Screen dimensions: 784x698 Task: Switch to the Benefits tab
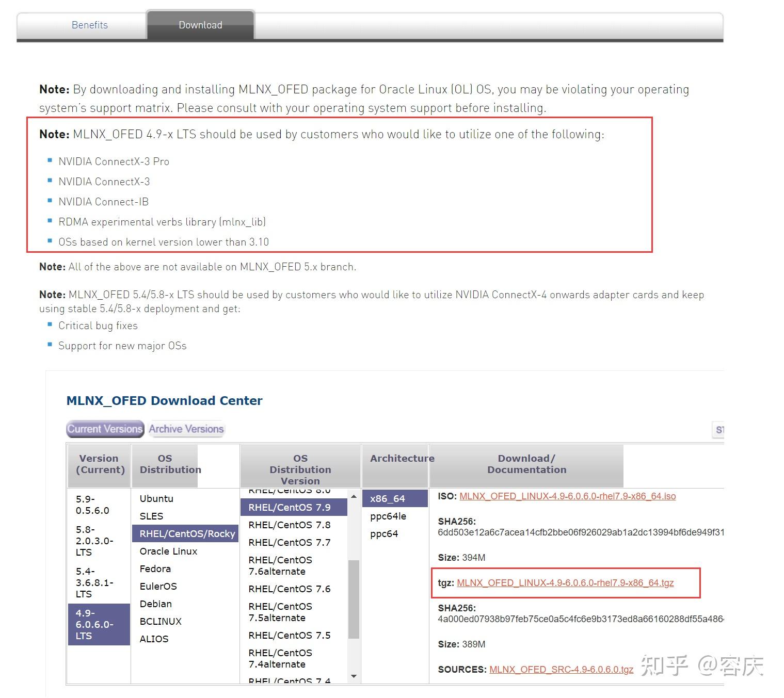(90, 24)
